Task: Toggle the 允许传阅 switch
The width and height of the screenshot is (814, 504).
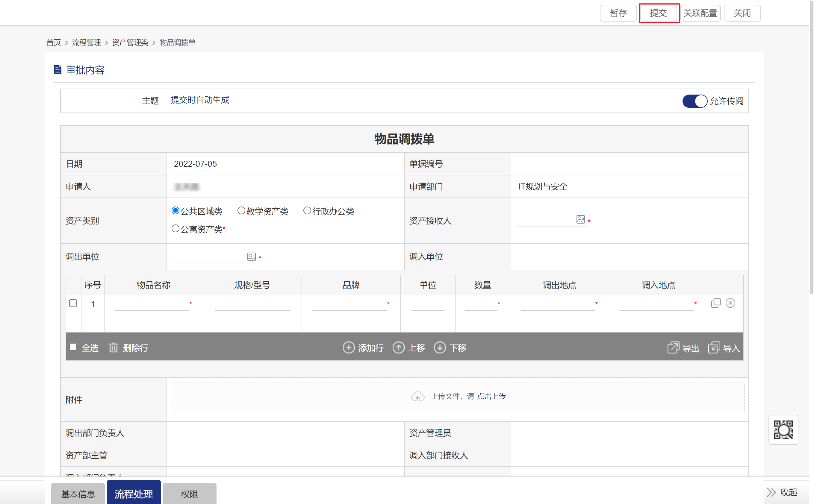Action: pyautogui.click(x=695, y=101)
